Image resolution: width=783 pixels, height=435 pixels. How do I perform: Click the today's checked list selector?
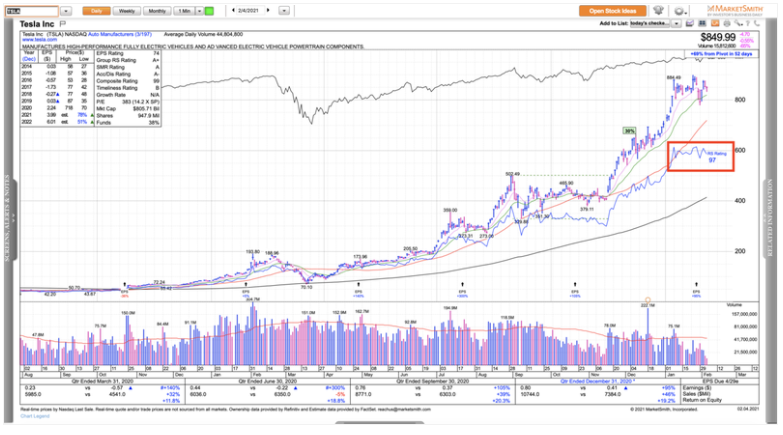(650, 23)
